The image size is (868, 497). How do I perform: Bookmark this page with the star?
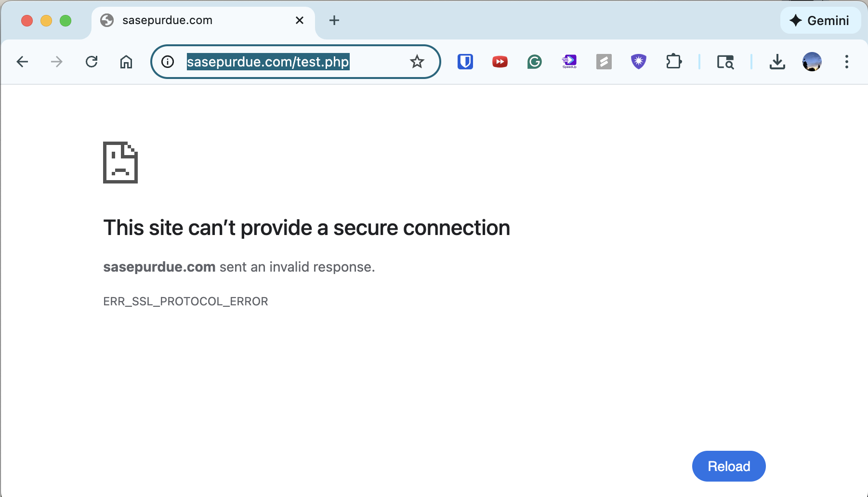pyautogui.click(x=417, y=62)
